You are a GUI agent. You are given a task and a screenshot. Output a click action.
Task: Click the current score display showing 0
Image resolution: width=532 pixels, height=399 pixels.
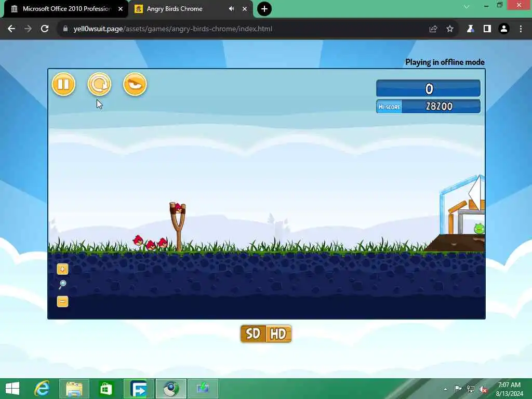point(429,88)
